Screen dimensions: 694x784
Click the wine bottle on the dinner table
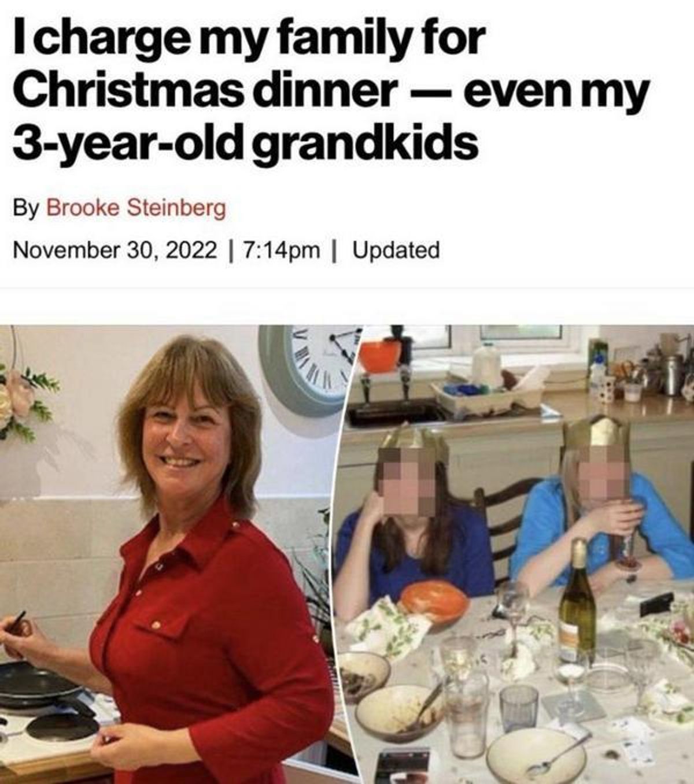click(x=577, y=601)
